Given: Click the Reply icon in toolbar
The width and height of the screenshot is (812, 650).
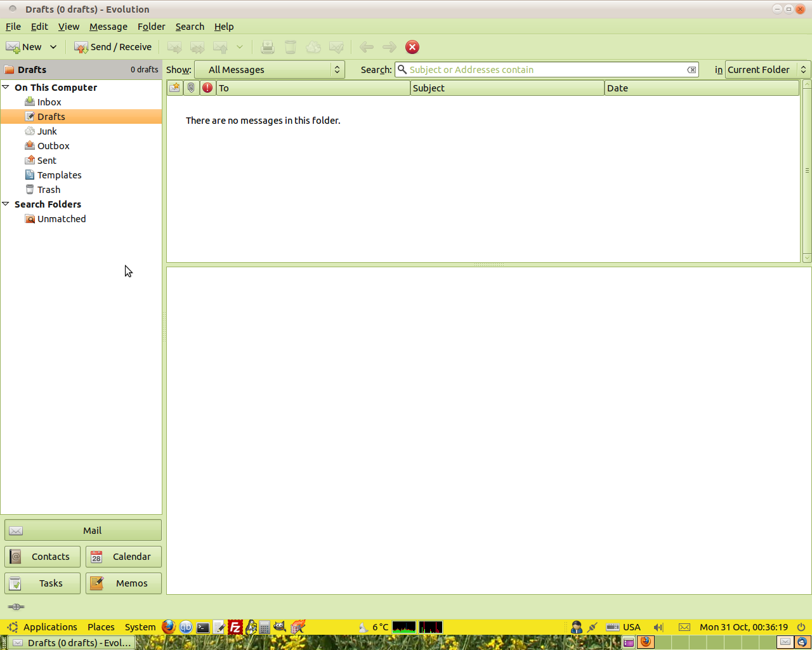Looking at the screenshot, I should (174, 47).
